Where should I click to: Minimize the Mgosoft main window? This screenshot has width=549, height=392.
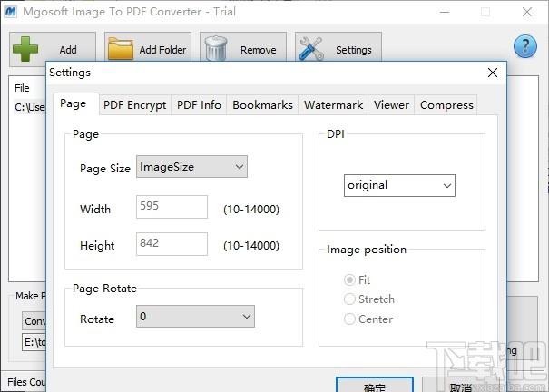click(445, 12)
